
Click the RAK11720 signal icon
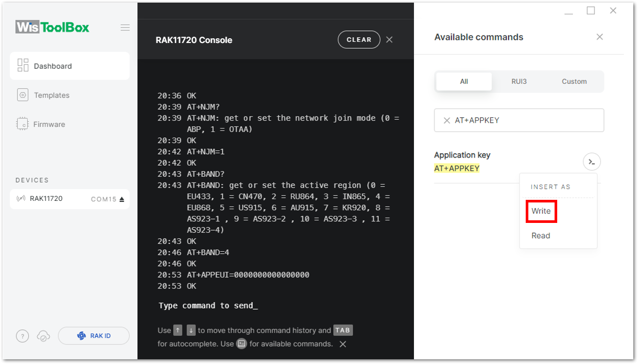(x=21, y=199)
